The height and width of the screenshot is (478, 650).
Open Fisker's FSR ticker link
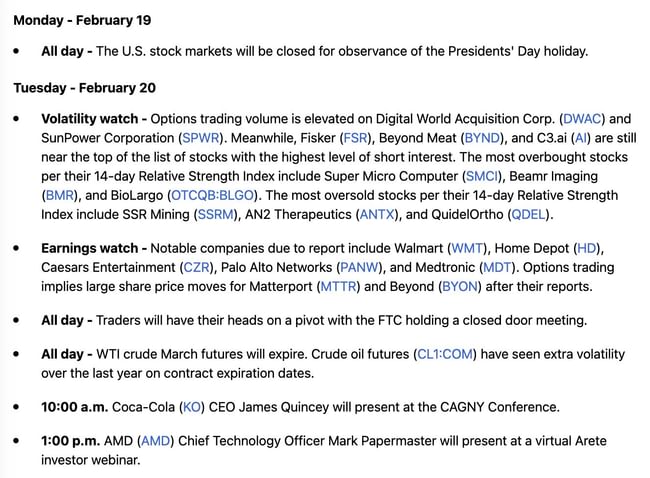[355, 137]
